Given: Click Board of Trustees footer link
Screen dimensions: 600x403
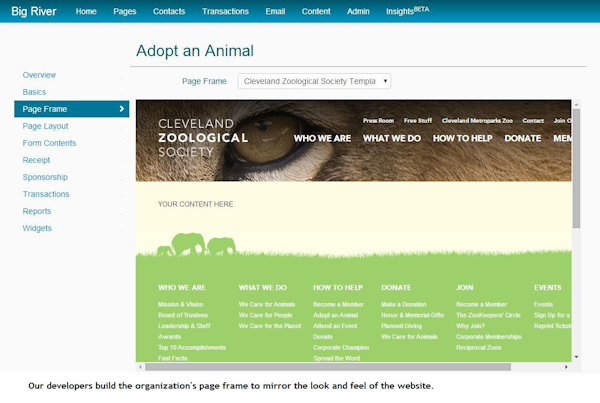Looking at the screenshot, I should click(x=183, y=315).
